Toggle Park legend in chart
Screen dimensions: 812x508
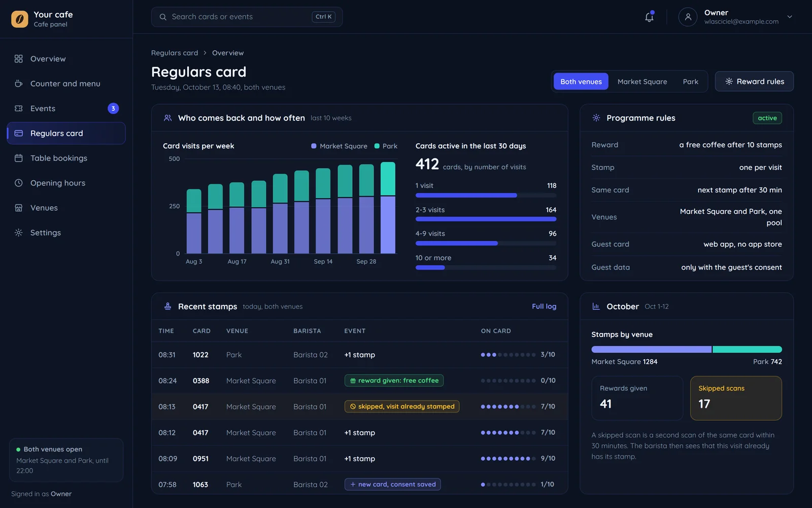[x=386, y=146]
